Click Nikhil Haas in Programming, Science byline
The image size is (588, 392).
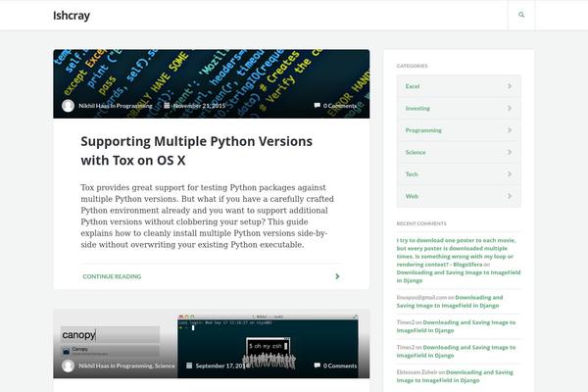coord(126,366)
